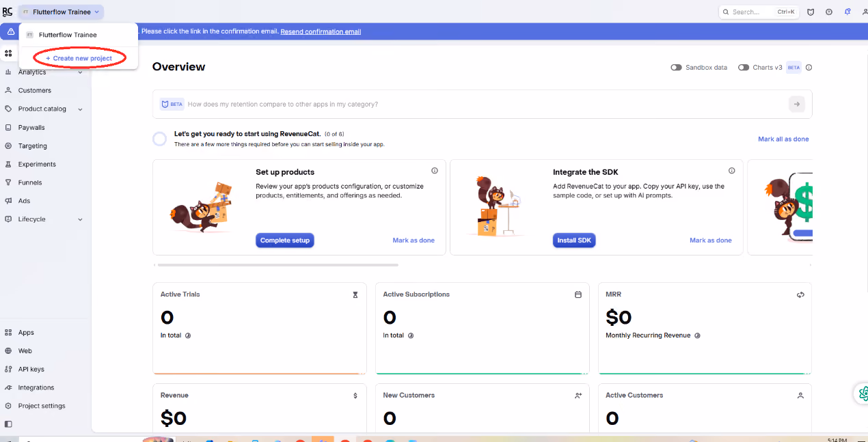868x442 pixels.
Task: Choose Create new project
Action: (79, 59)
